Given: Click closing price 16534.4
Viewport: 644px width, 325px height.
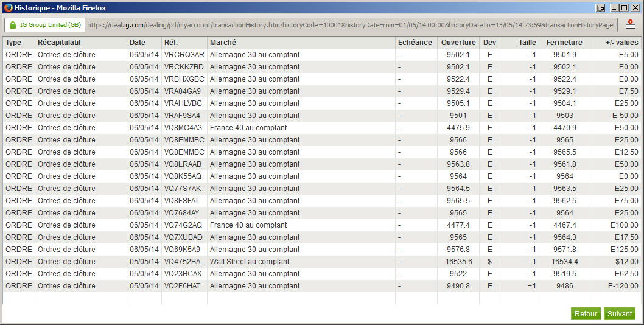Looking at the screenshot, I should [x=565, y=261].
